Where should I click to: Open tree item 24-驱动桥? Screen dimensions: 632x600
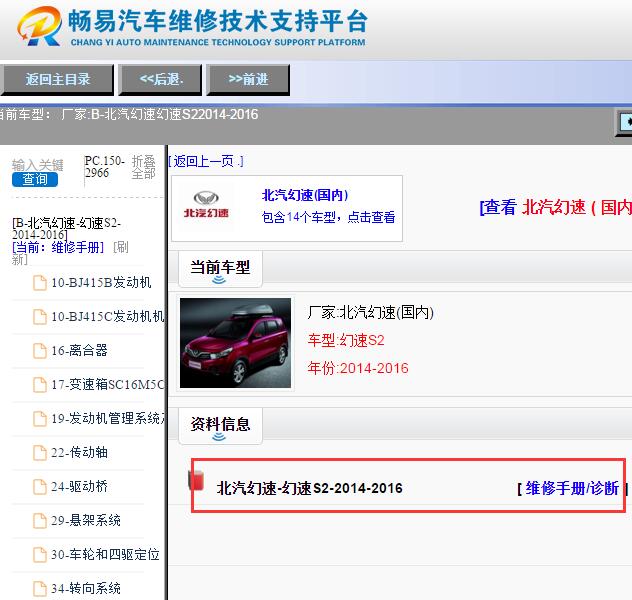[79, 487]
